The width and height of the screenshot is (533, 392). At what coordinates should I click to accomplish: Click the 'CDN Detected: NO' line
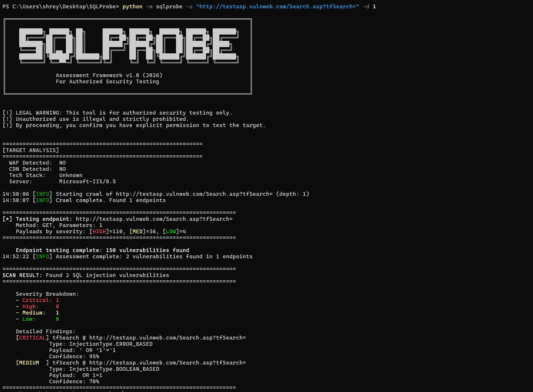coord(38,169)
